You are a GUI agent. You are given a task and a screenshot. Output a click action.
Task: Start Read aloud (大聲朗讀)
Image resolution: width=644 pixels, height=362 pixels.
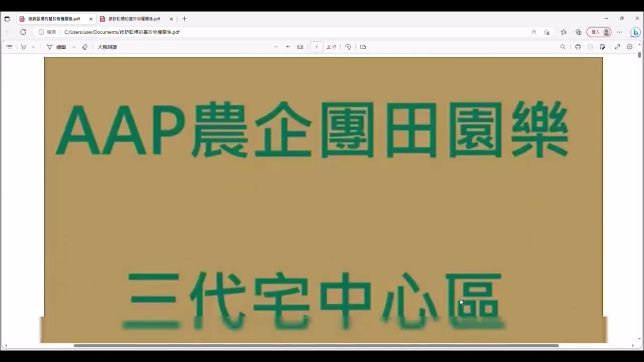[107, 47]
